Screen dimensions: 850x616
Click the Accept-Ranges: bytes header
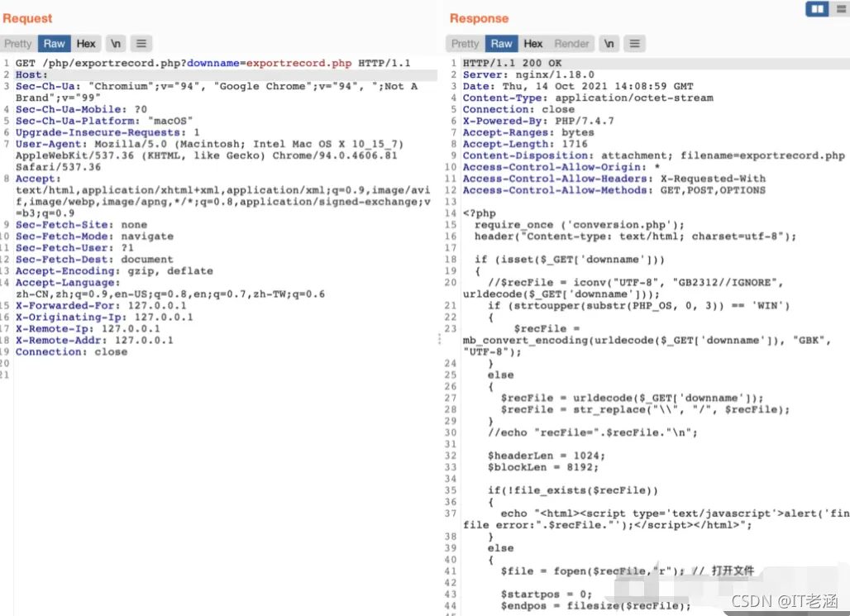(528, 132)
